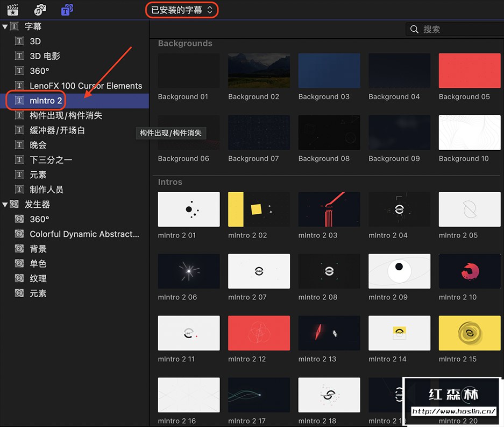Viewport: 504px width, 427px height.
Task: Open the Libraries sidebar clapperboard icon
Action: tap(12, 10)
